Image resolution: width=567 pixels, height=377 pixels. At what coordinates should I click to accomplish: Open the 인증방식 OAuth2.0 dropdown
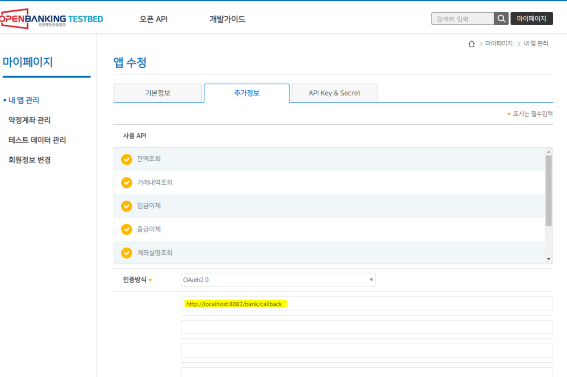pyautogui.click(x=278, y=280)
